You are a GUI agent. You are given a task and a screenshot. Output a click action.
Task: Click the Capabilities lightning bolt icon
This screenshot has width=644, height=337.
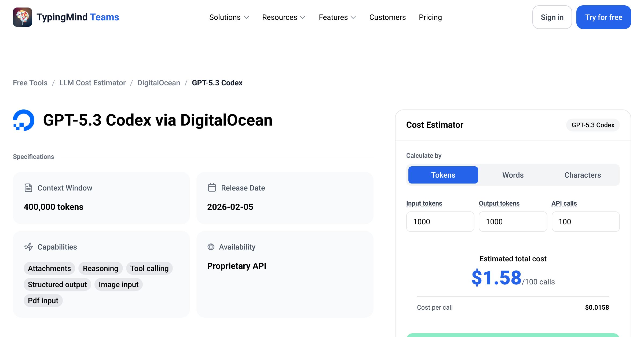[28, 247]
